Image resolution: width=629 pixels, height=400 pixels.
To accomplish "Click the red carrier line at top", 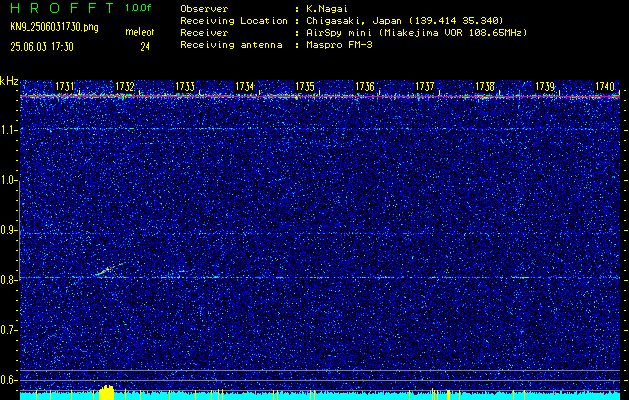I will pos(320,97).
